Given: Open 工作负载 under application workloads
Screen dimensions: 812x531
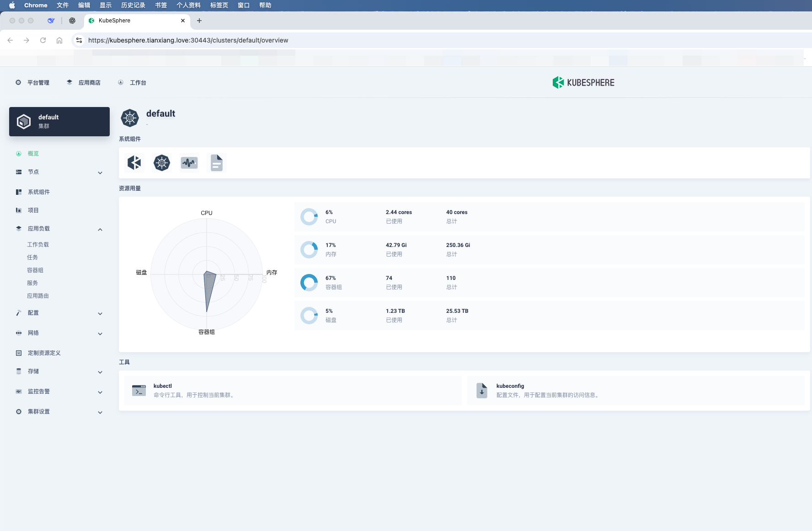Looking at the screenshot, I should point(38,245).
